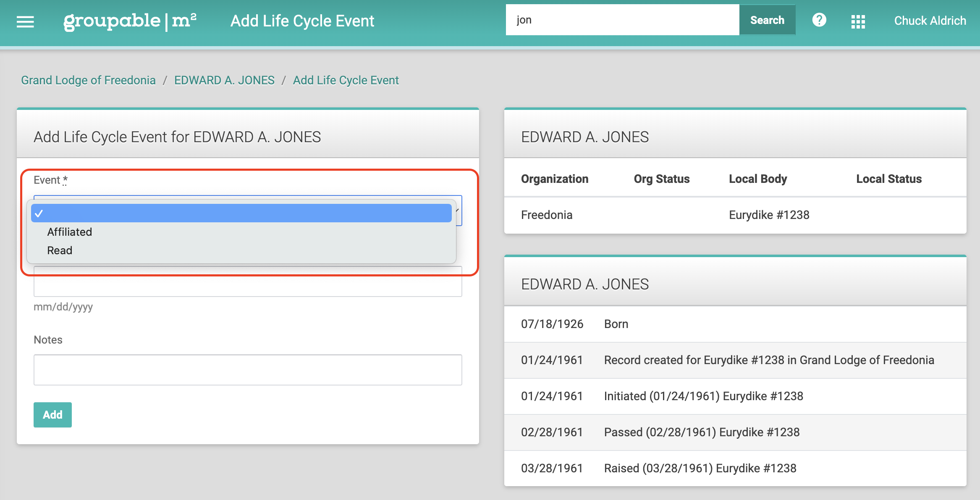The height and width of the screenshot is (500, 980).
Task: Click the Add button
Action: (x=52, y=415)
